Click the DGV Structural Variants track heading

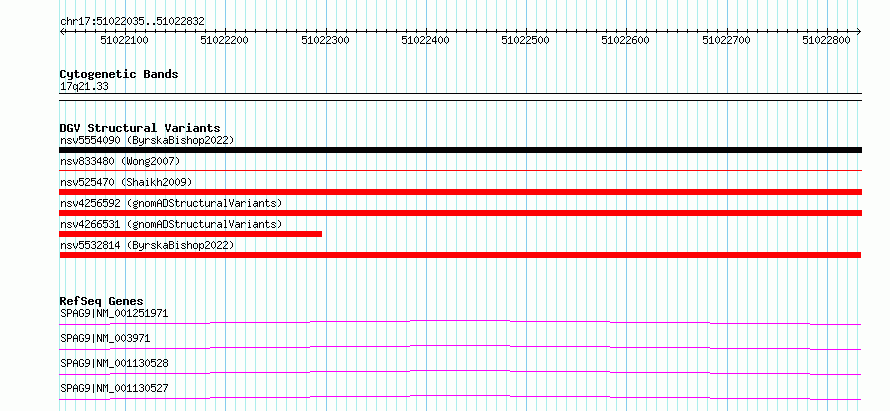pos(140,128)
